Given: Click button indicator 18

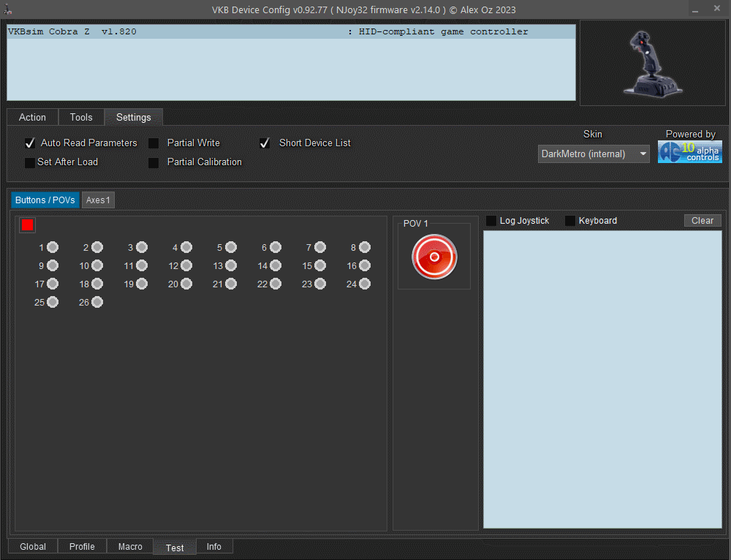Looking at the screenshot, I should [97, 284].
